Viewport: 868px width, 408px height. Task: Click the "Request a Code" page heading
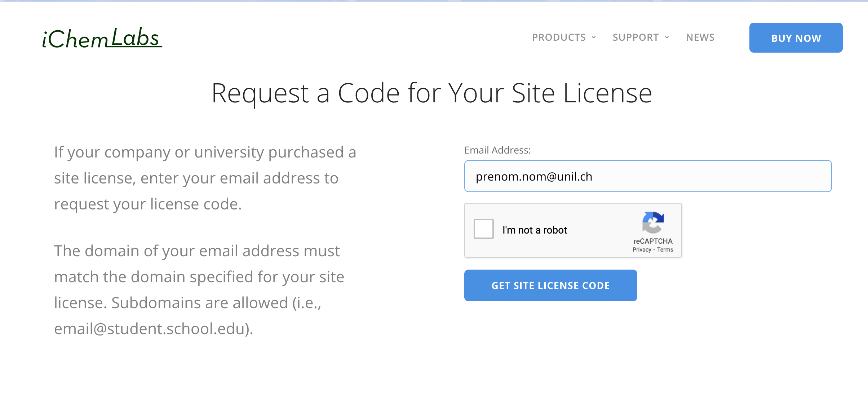point(431,93)
